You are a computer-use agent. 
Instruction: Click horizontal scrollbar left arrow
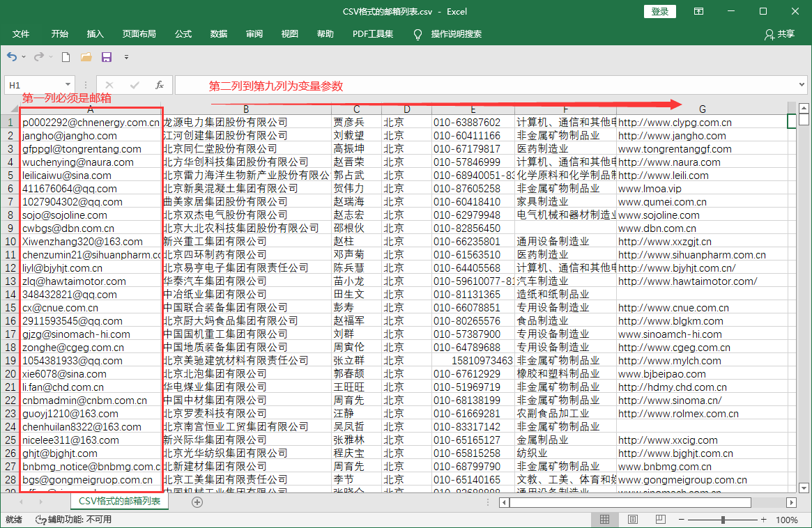click(x=504, y=502)
